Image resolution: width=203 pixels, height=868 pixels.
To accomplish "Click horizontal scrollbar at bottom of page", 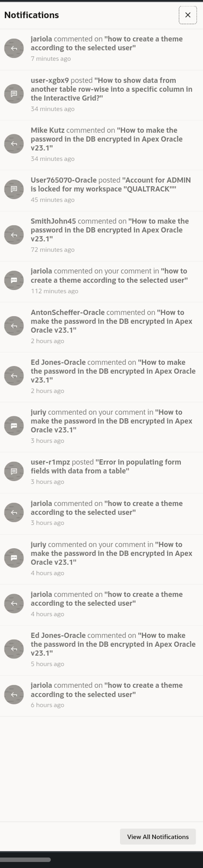I will [x=25, y=860].
